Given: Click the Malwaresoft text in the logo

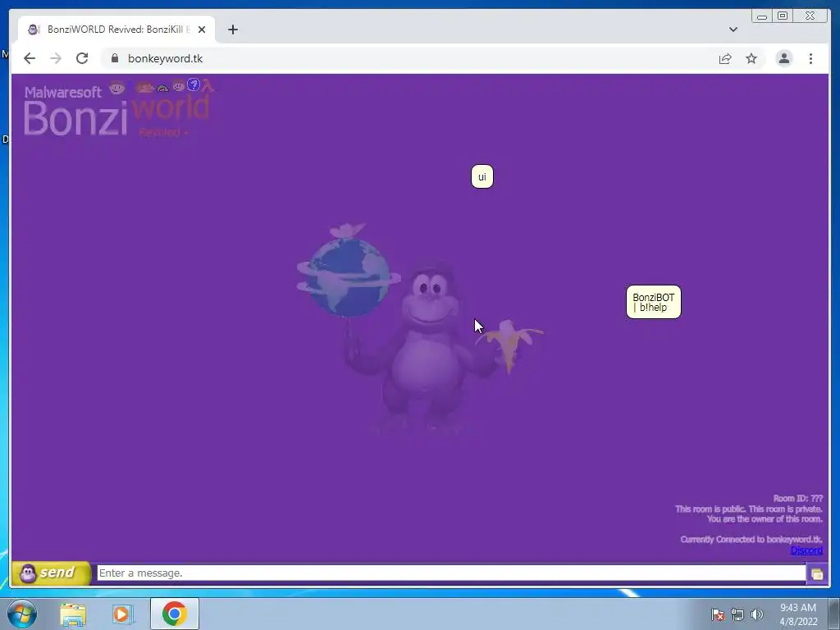Looking at the screenshot, I should 62,92.
